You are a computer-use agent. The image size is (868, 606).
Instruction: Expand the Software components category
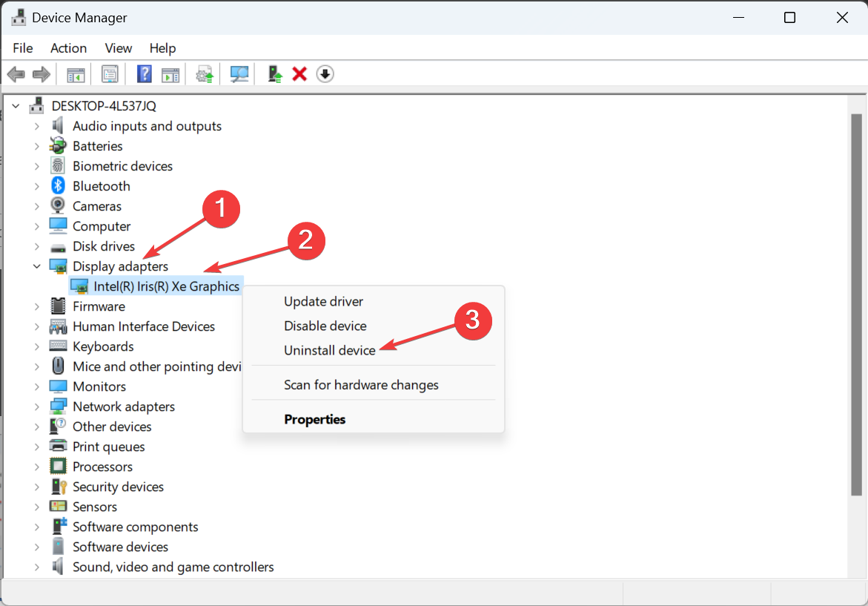pyautogui.click(x=37, y=527)
